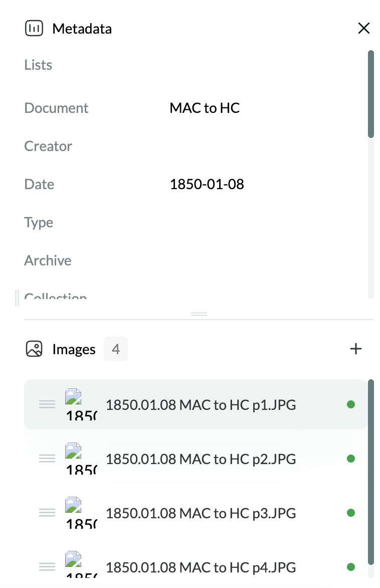Click the Images section icon
The width and height of the screenshot is (380, 588).
pos(34,349)
